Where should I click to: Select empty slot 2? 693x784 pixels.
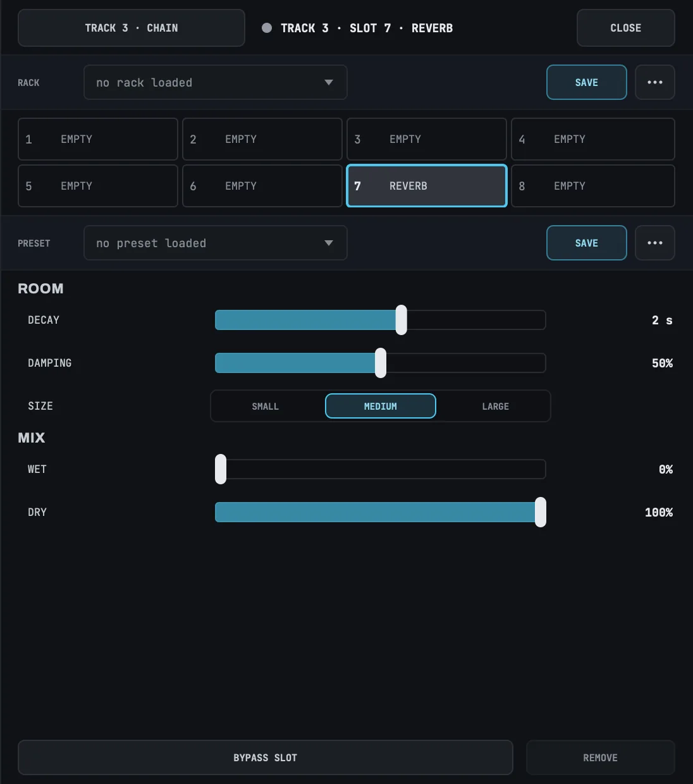point(262,139)
